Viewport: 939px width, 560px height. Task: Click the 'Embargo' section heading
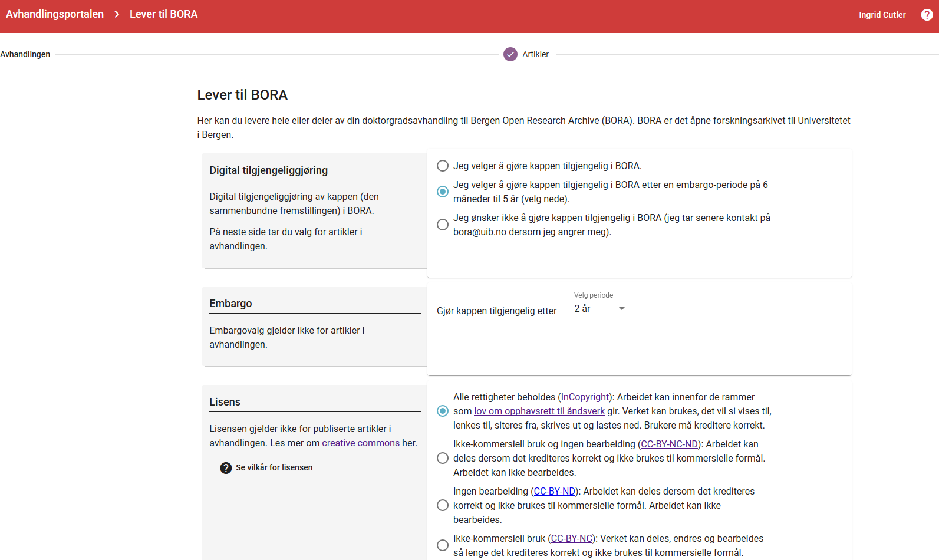tap(230, 304)
